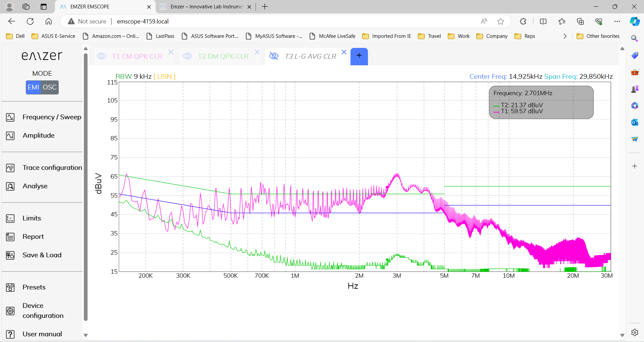Show hidden T3 L-G AVG trace
Screen dimensions: 644x342
coord(274,56)
